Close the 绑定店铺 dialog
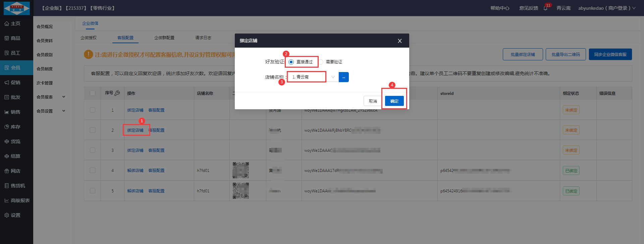 (x=399, y=41)
